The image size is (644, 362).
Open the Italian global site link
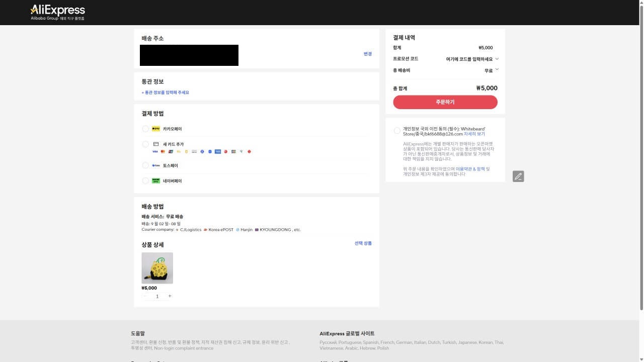pos(420,342)
